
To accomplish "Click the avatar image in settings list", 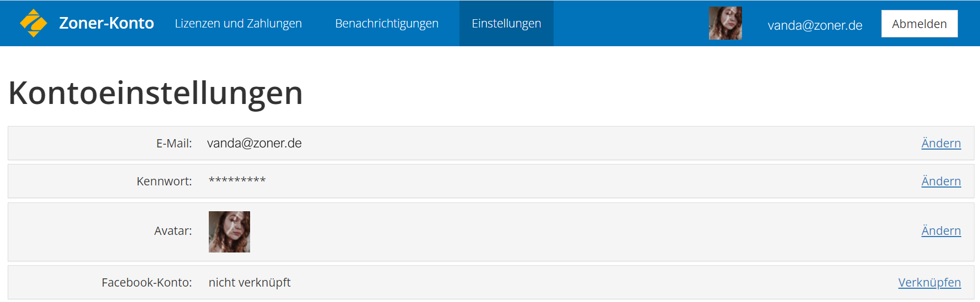I will [x=229, y=232].
